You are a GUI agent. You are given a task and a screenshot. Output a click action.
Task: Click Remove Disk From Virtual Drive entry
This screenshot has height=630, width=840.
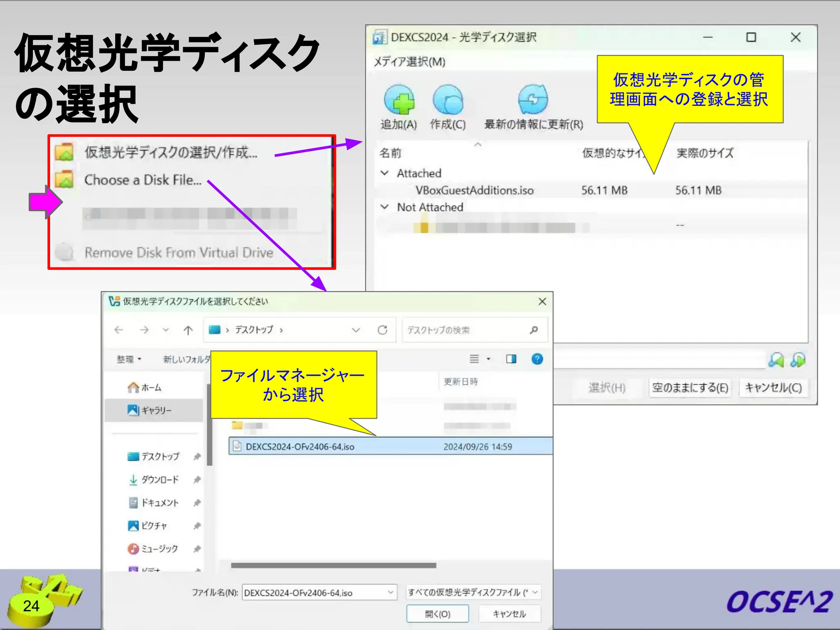(x=179, y=252)
